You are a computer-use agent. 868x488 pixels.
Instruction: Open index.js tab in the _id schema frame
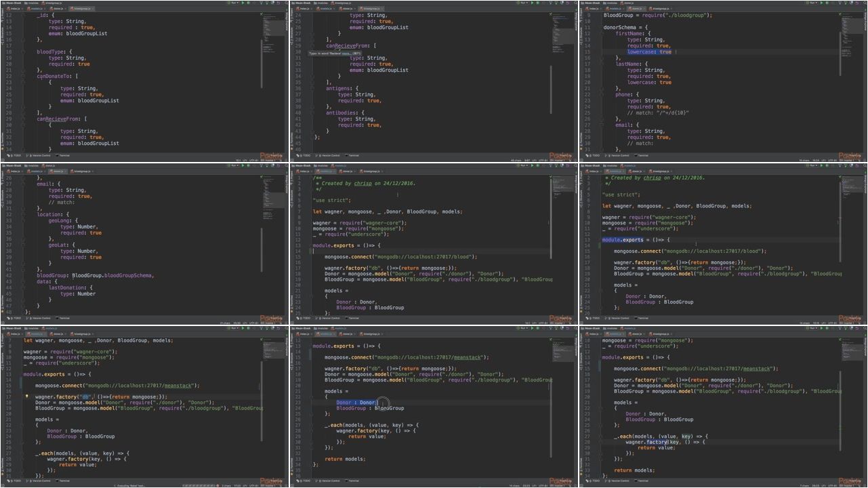14,9
